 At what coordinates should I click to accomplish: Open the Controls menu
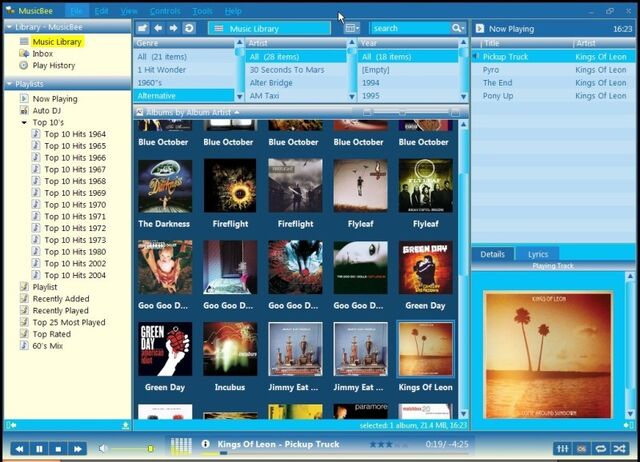click(x=165, y=11)
